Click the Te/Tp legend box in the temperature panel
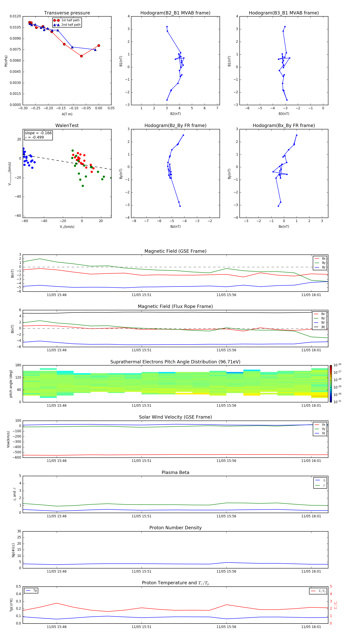This screenshot has height=644, width=351. click(x=318, y=591)
